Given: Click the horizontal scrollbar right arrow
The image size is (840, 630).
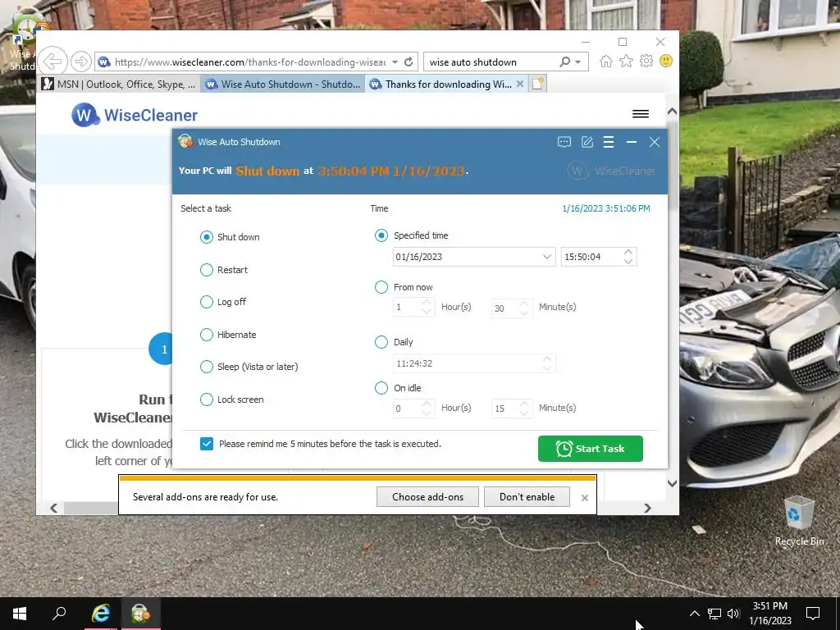Looking at the screenshot, I should [x=648, y=508].
